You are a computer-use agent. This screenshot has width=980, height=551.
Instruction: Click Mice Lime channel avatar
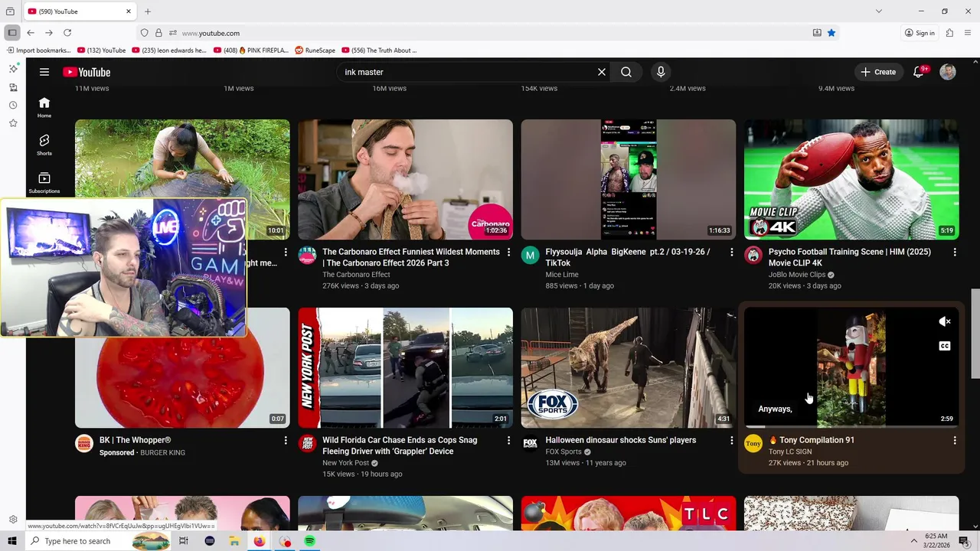click(x=531, y=256)
